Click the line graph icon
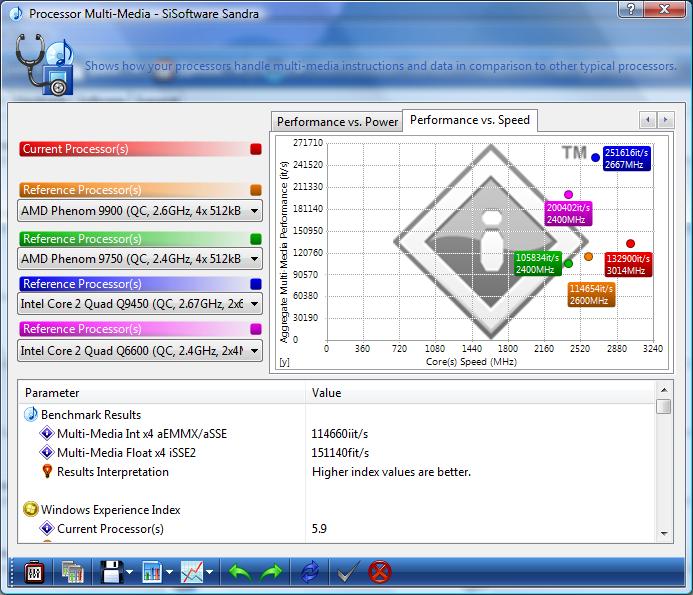Viewport: 693px width, 595px height. (x=192, y=572)
